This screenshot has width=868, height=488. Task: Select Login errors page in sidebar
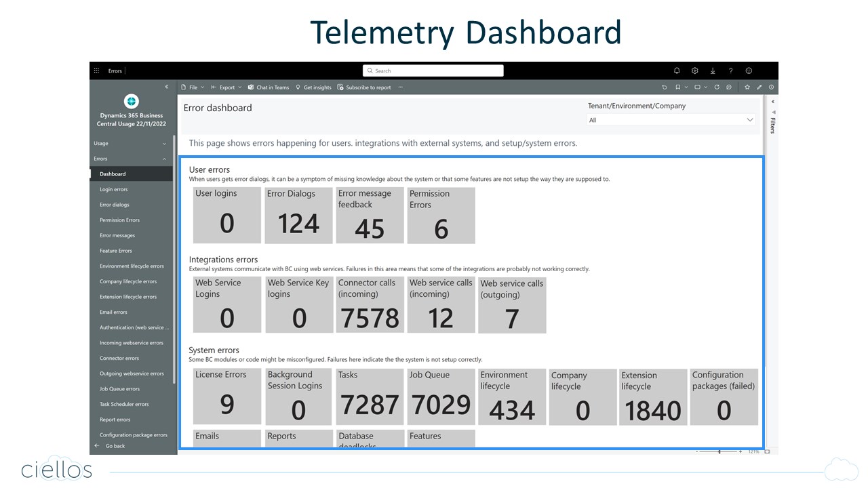click(131, 189)
